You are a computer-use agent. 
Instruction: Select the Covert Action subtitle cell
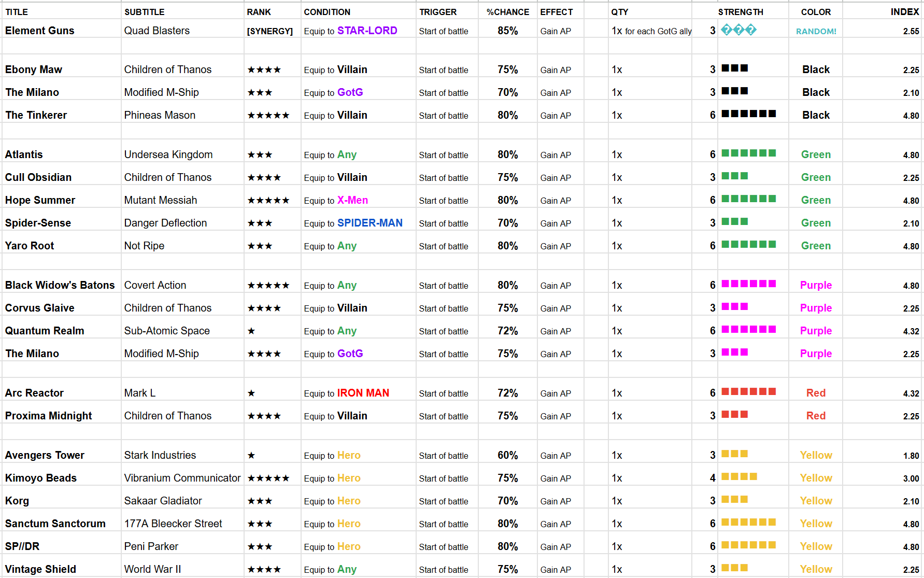click(155, 285)
